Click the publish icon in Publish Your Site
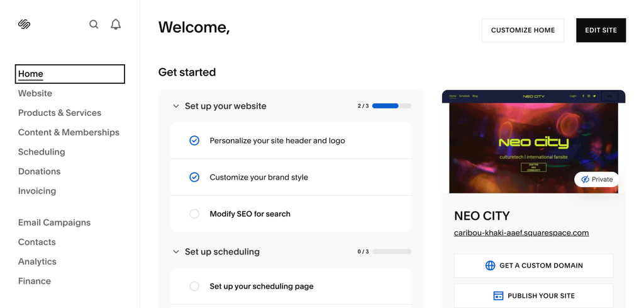 pos(498,295)
